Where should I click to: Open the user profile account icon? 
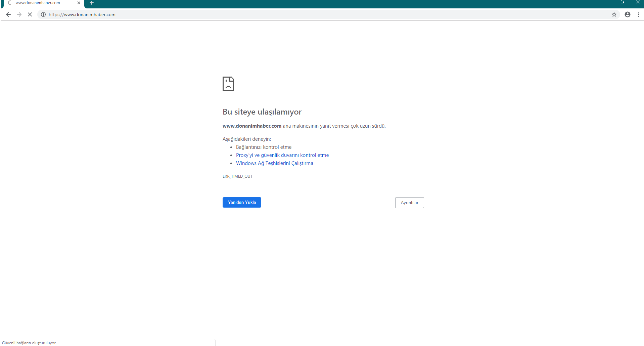(x=628, y=14)
